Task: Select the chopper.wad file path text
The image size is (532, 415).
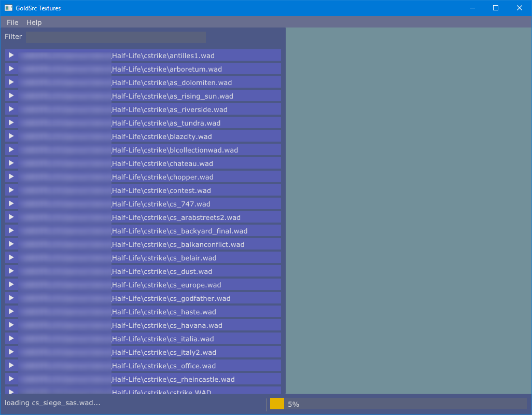Action: [x=163, y=177]
